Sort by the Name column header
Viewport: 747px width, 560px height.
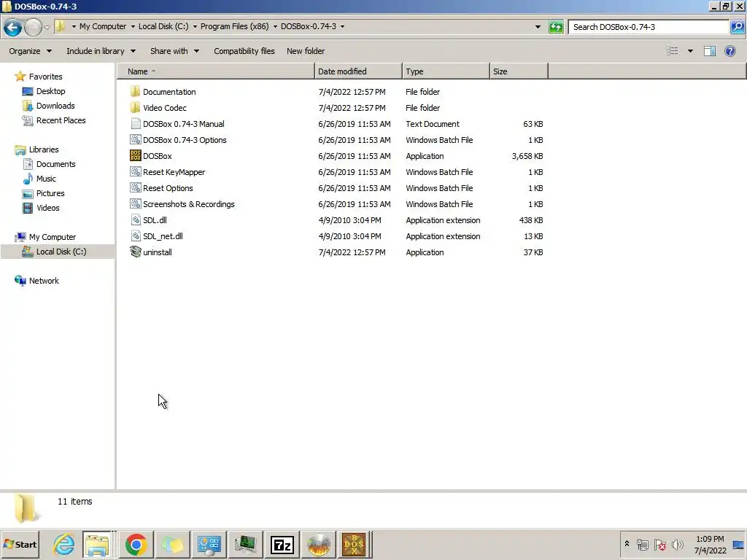(x=216, y=71)
